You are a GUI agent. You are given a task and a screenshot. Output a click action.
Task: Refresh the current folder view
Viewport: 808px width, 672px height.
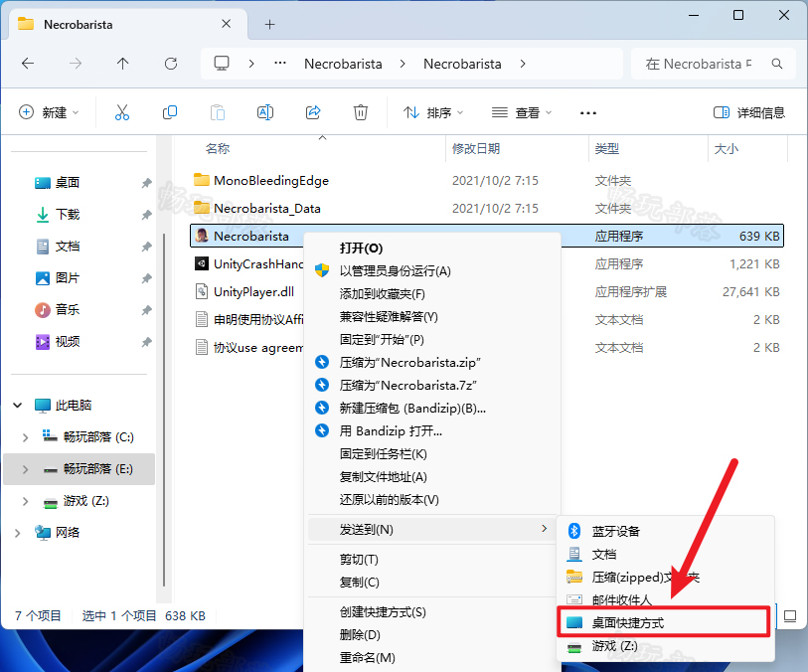(171, 64)
